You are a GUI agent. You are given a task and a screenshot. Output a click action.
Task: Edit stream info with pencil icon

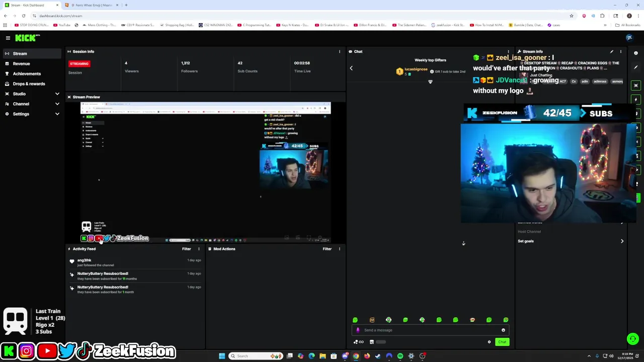(x=611, y=51)
